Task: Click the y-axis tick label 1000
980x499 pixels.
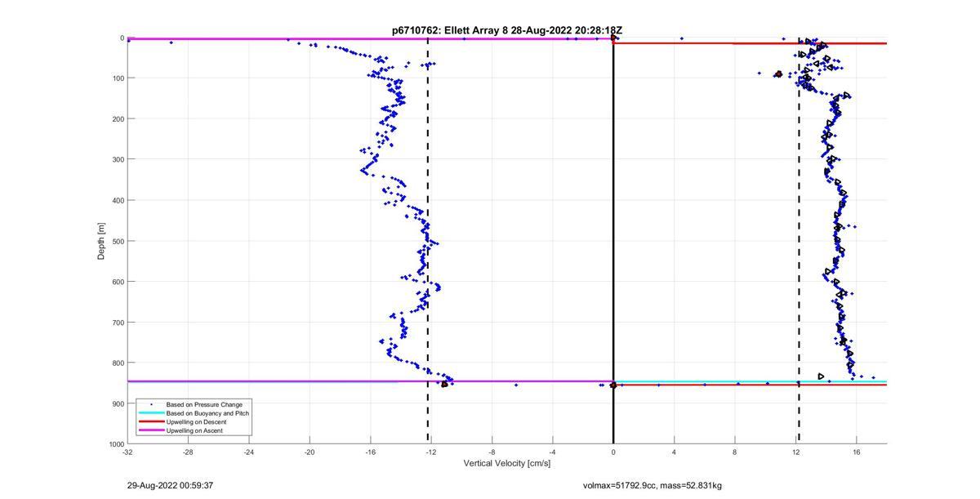Action: (116, 444)
